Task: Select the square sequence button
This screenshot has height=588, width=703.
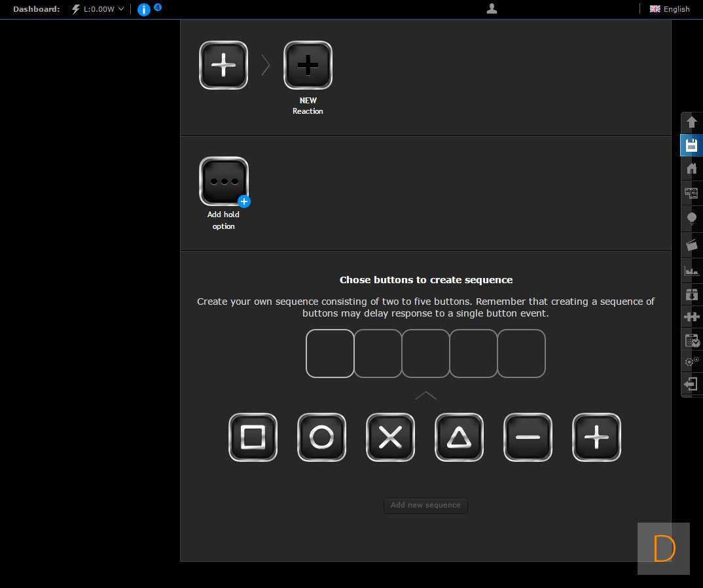Action: click(253, 438)
